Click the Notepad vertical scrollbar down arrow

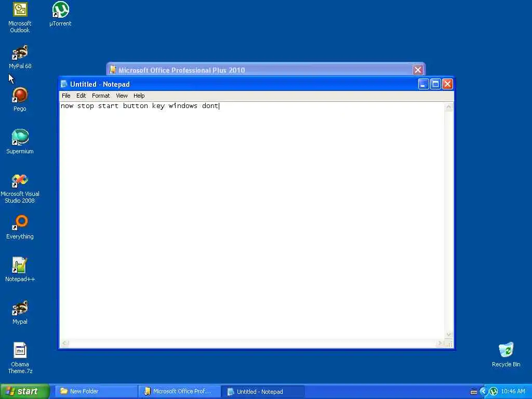click(448, 335)
